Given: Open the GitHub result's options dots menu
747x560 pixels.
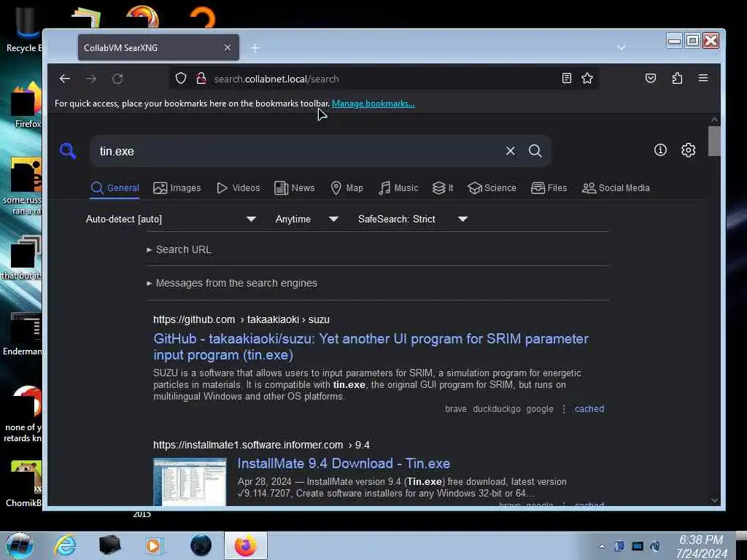Looking at the screenshot, I should [564, 408].
